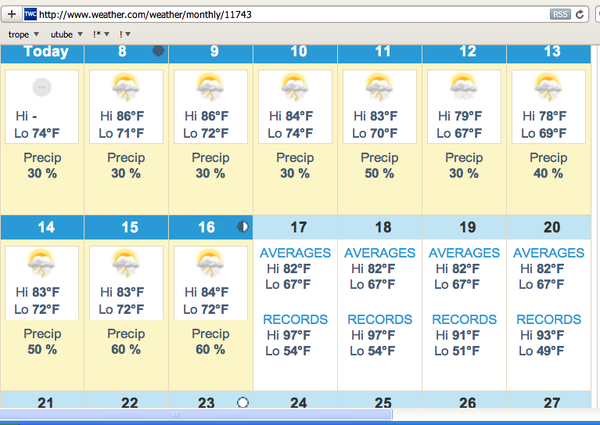Click the day 21 header

[42, 400]
